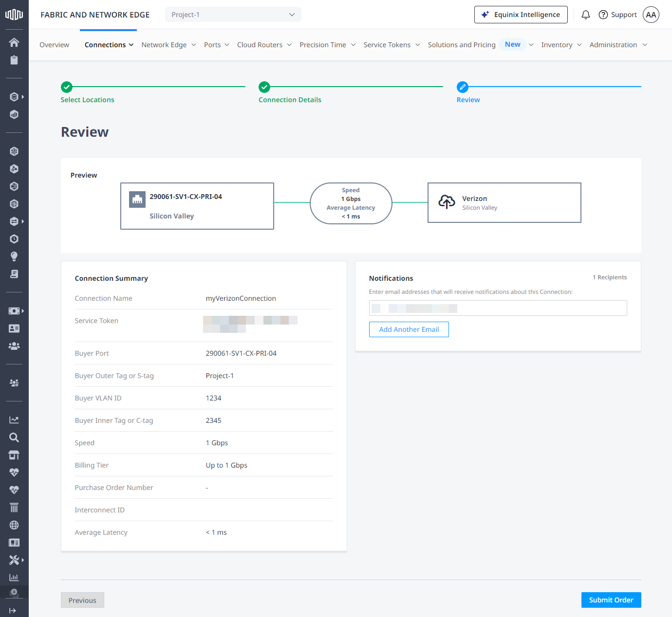The image size is (672, 617).
Task: Open the Connections menu tab
Action: [x=109, y=45]
